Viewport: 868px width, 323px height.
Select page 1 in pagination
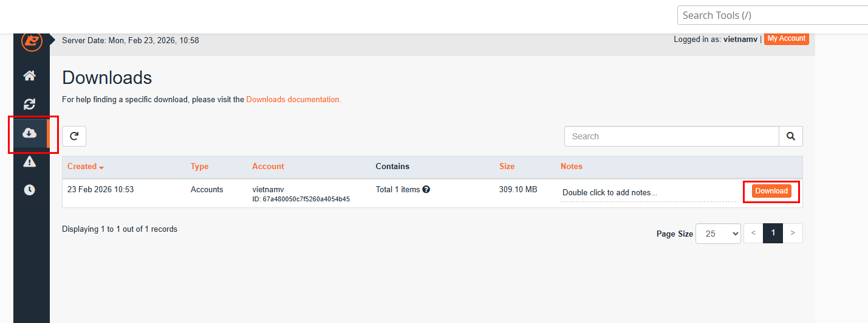click(773, 234)
